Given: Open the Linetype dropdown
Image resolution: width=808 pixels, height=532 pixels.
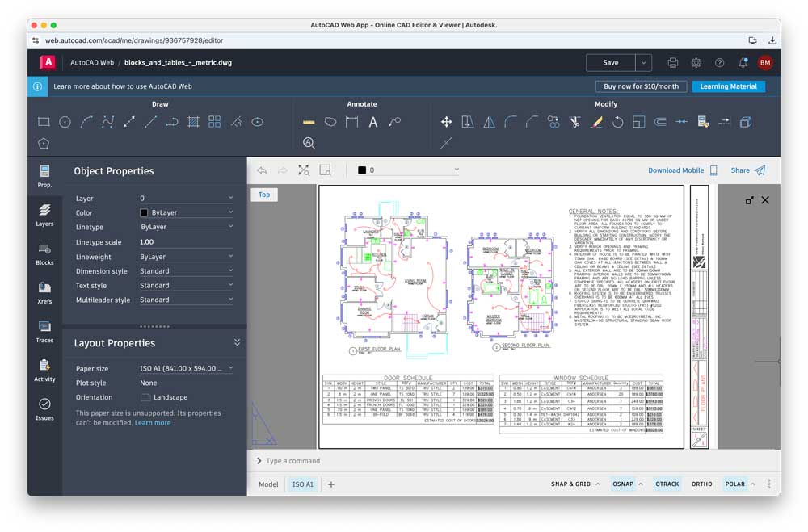Looking at the screenshot, I should click(186, 228).
